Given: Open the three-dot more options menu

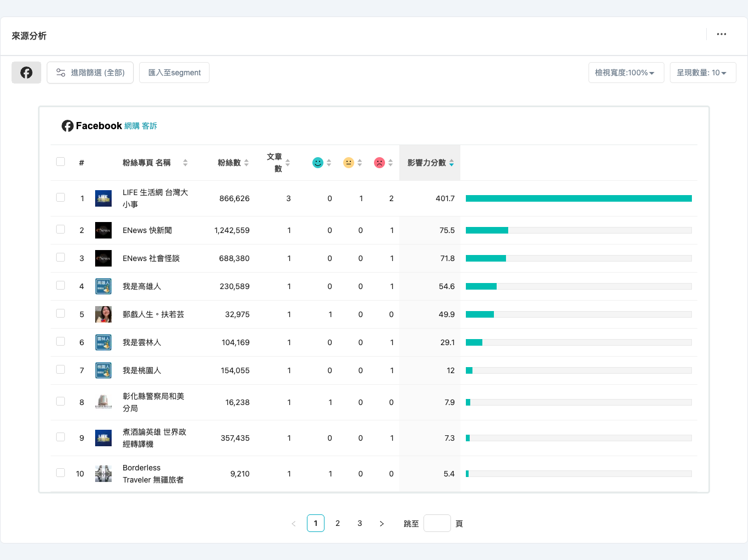Looking at the screenshot, I should coord(722,34).
